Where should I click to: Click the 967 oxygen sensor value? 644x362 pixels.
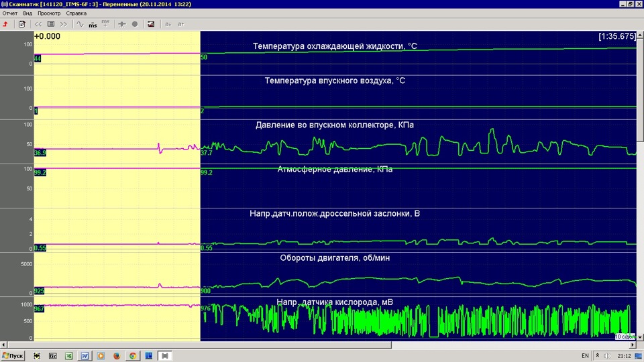[39, 308]
